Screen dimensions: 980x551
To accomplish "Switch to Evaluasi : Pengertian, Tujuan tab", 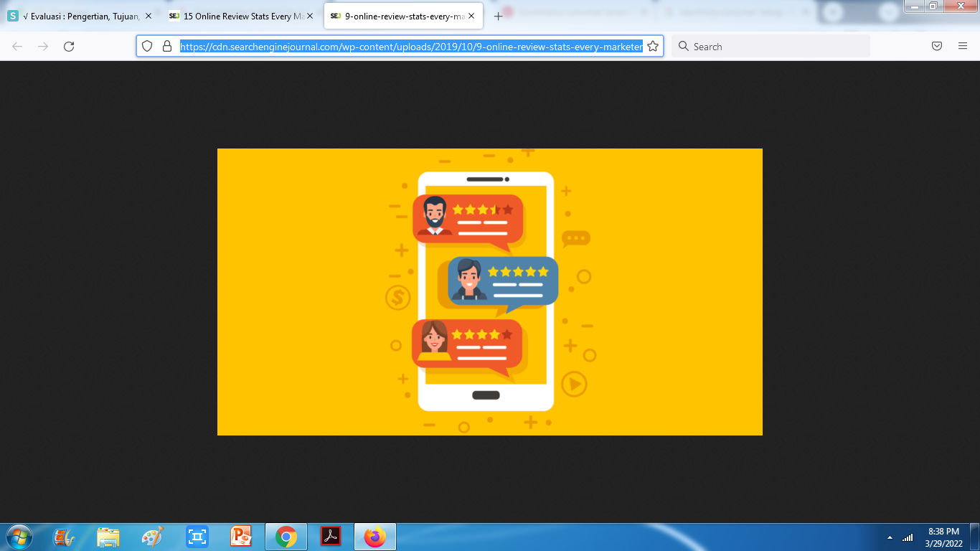I will coord(80,16).
